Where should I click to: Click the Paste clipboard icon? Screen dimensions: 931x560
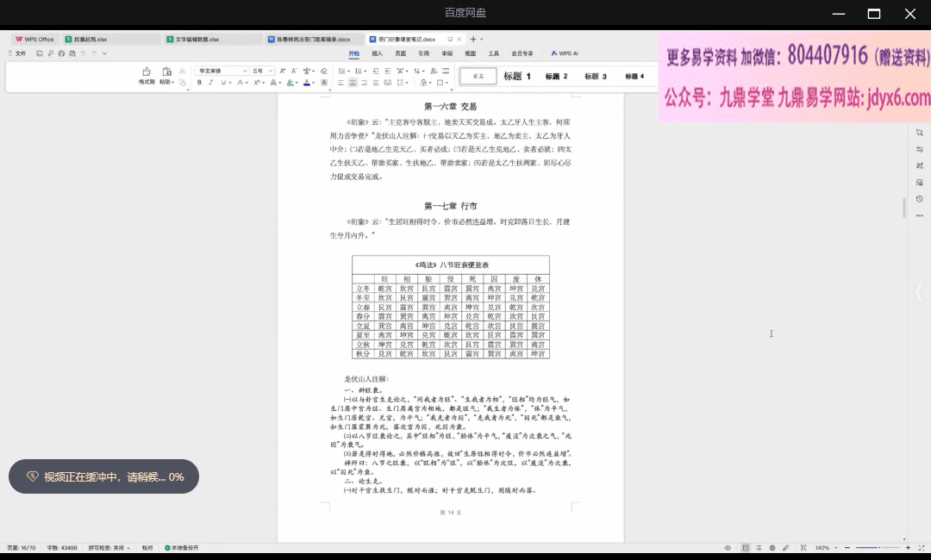[166, 72]
